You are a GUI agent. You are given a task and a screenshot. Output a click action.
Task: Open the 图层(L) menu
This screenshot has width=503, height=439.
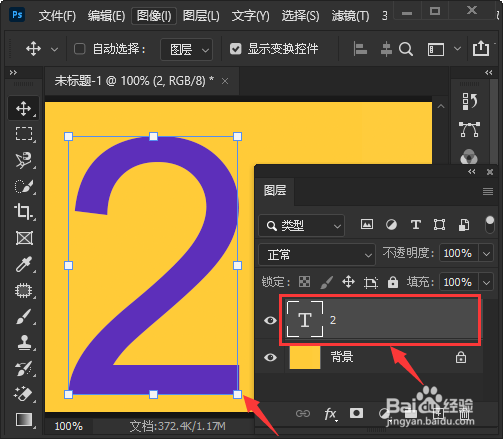point(201,16)
